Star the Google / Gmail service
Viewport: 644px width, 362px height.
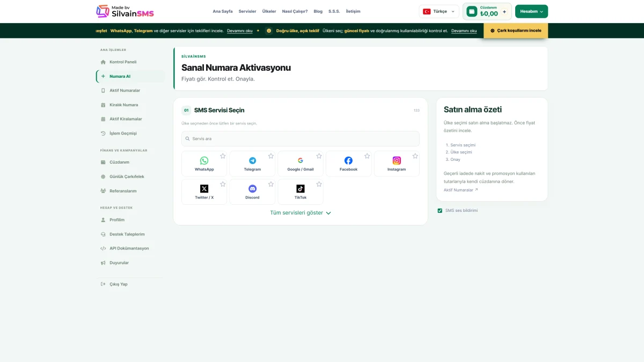(319, 156)
